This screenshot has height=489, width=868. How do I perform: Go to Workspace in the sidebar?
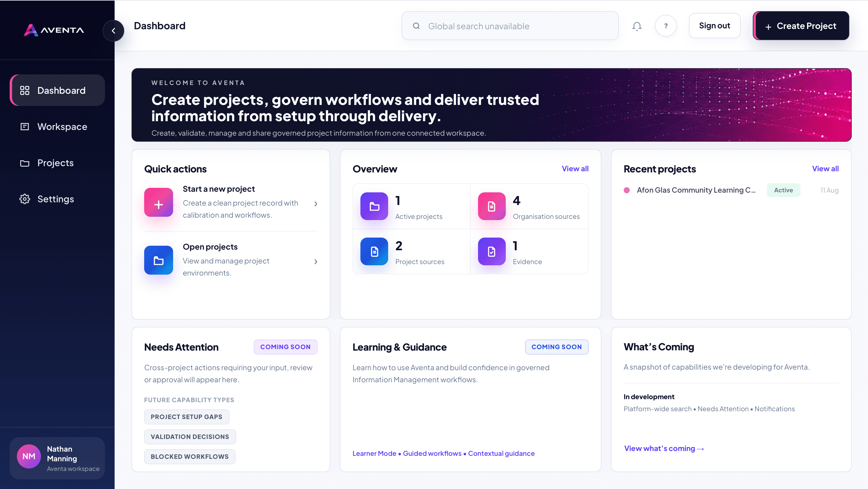point(58,127)
